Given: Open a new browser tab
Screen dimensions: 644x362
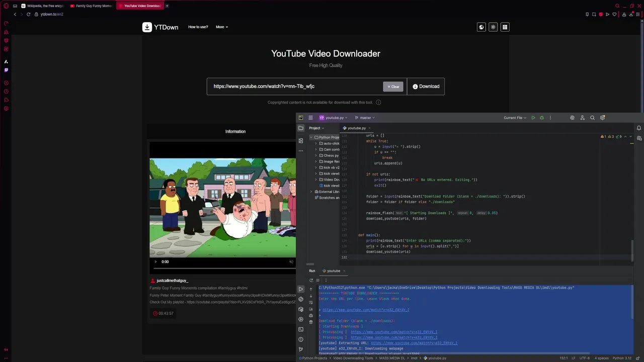Looking at the screenshot, I should pyautogui.click(x=167, y=6).
